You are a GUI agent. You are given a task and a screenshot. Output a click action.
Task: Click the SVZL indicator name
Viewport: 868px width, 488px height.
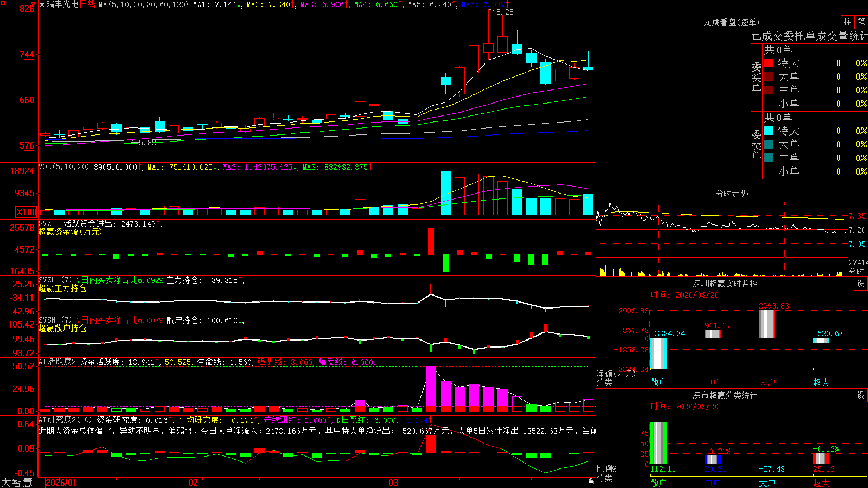coord(47,280)
